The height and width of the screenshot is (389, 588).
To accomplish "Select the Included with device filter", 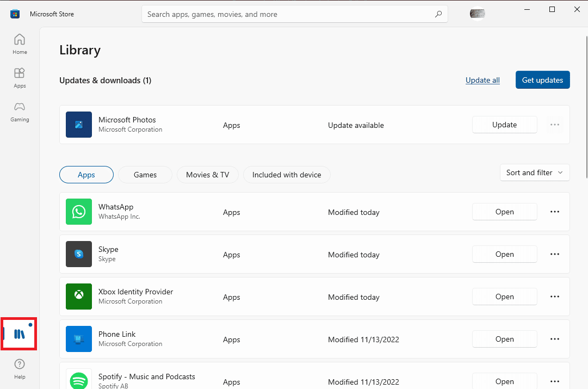I will (287, 175).
